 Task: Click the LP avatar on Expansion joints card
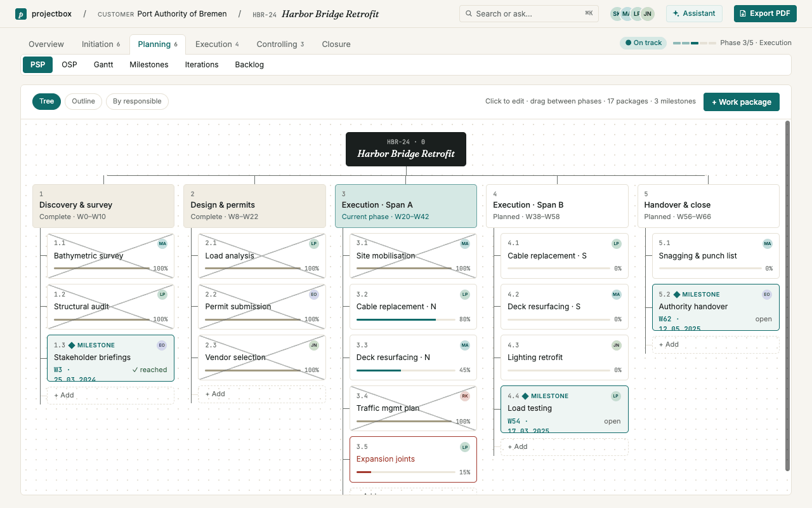coord(465,447)
